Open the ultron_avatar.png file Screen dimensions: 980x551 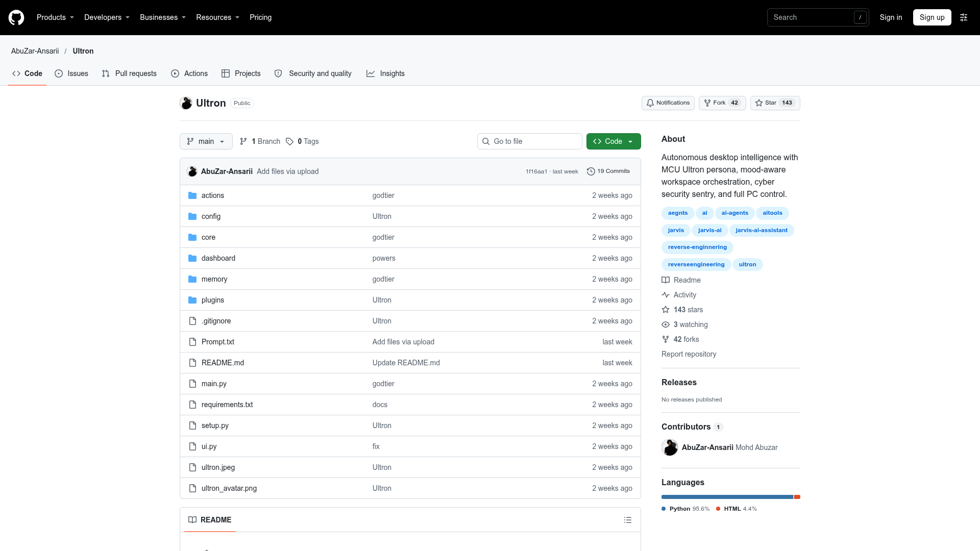click(229, 488)
